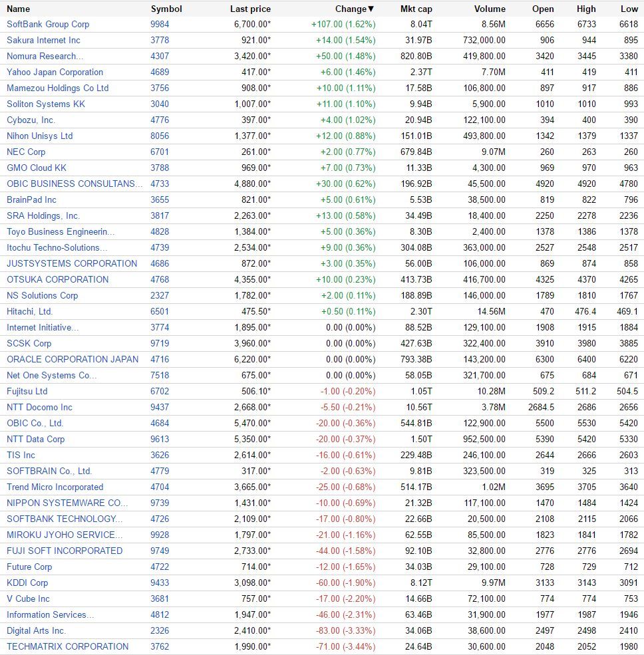This screenshot has height=655, width=644.
Task: Open Mamezou Holdings Co Ltd link
Action: [58, 88]
